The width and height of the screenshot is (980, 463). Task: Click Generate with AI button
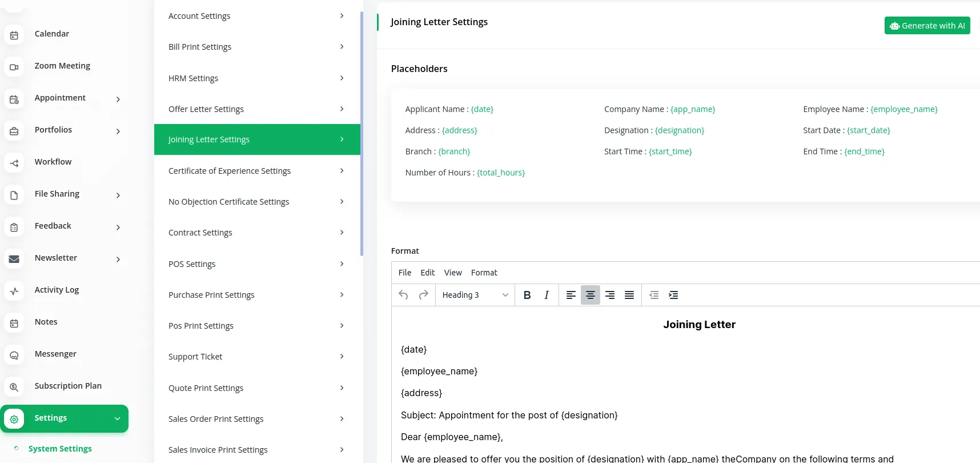927,26
